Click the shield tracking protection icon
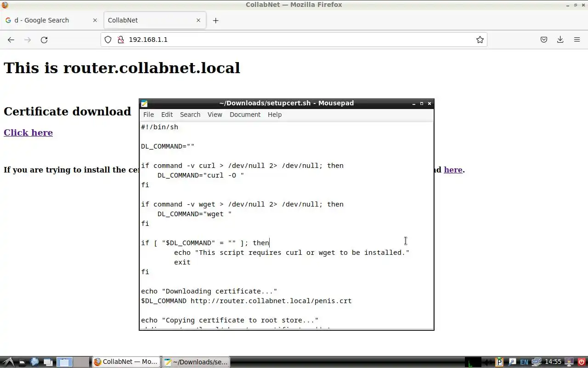 tap(108, 40)
